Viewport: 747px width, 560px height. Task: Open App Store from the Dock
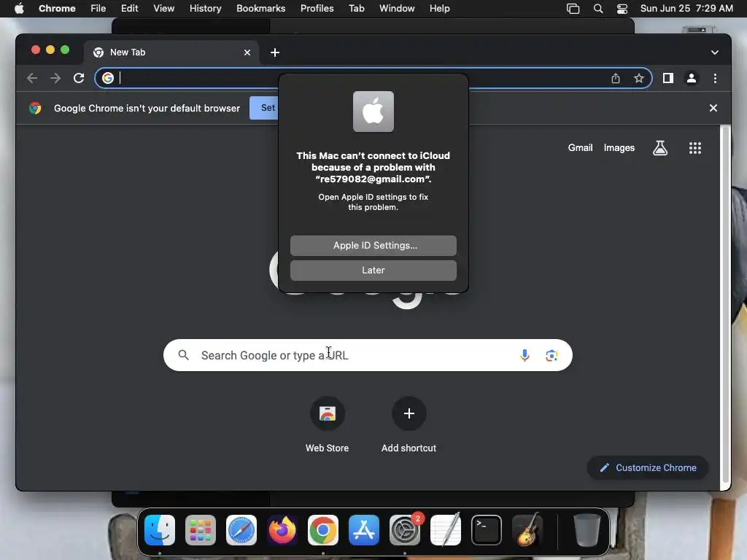coord(364,530)
